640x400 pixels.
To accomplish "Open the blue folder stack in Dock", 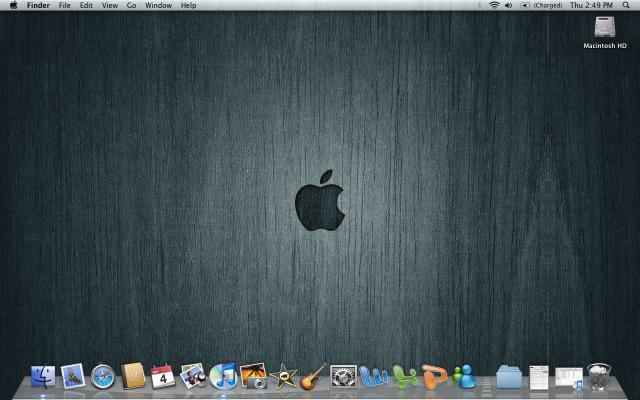I will tap(509, 377).
